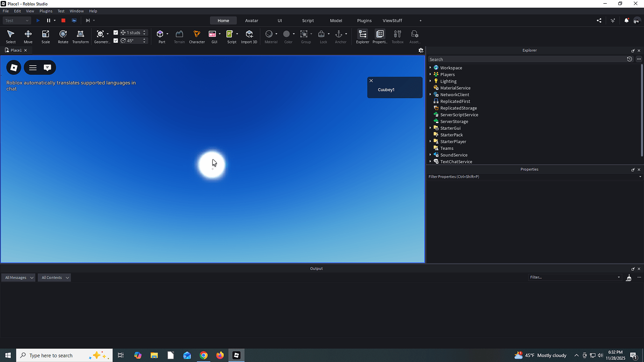Open Google Chrome from the taskbar

203,355
